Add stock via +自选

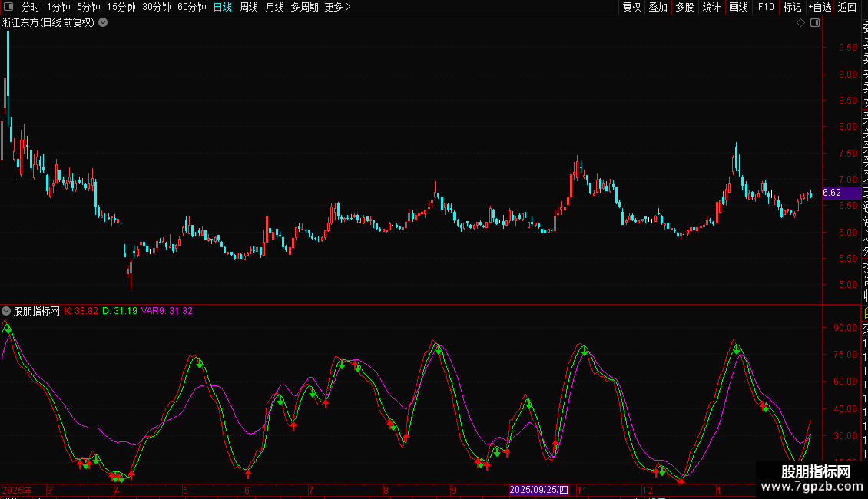820,7
